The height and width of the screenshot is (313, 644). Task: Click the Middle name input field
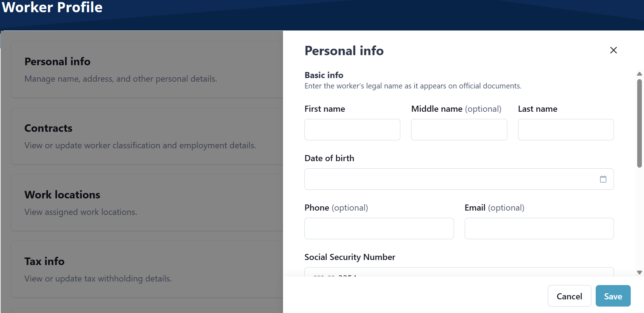(459, 130)
